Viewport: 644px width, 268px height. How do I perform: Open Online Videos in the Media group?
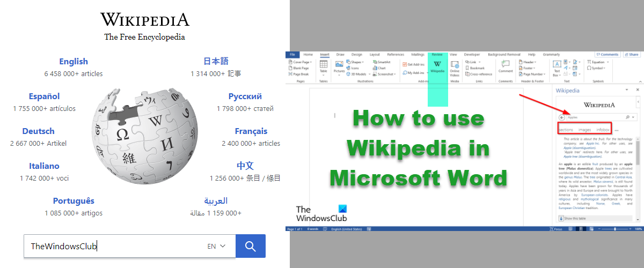click(455, 68)
